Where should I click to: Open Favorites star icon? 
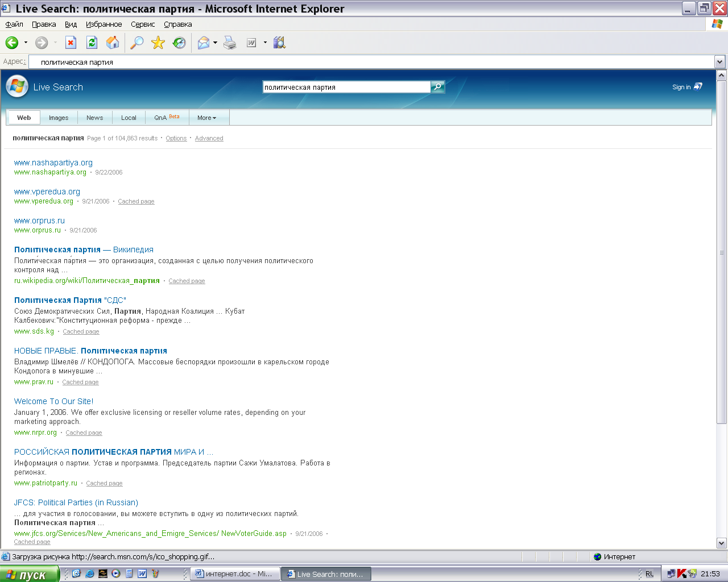[x=158, y=43]
